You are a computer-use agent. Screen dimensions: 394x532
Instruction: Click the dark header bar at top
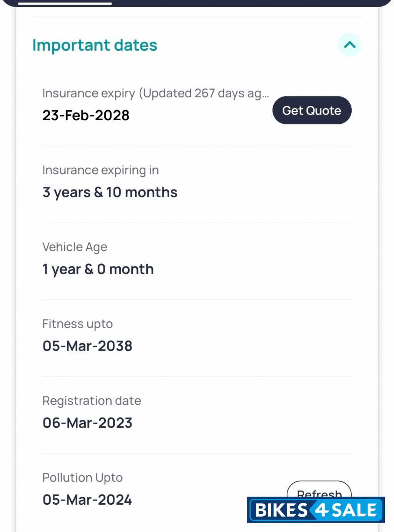click(x=250, y=3)
